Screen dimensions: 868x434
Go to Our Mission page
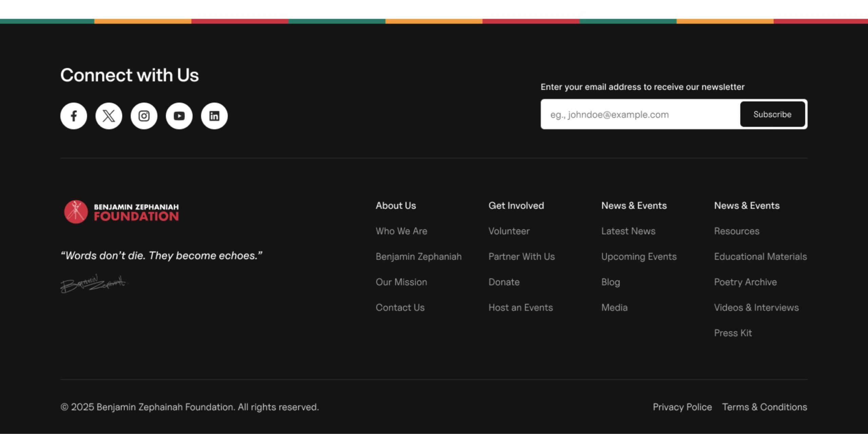401,282
